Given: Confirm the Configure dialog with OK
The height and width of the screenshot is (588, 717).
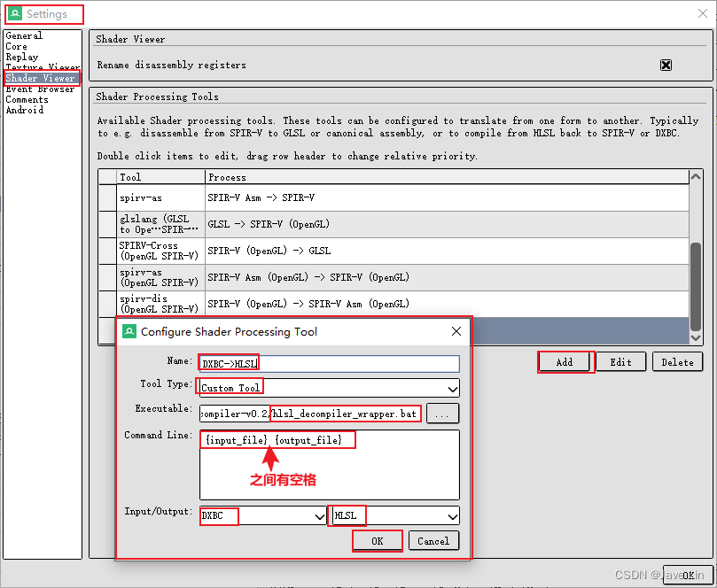Looking at the screenshot, I should 377,540.
